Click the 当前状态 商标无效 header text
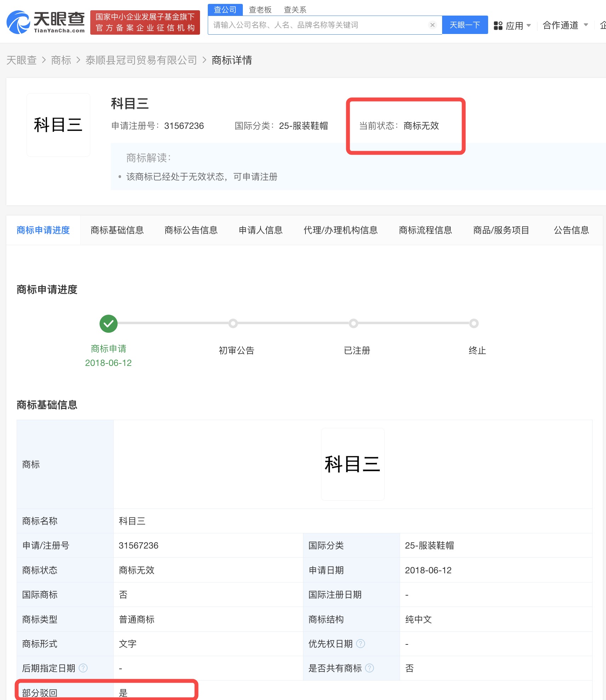 click(x=399, y=126)
